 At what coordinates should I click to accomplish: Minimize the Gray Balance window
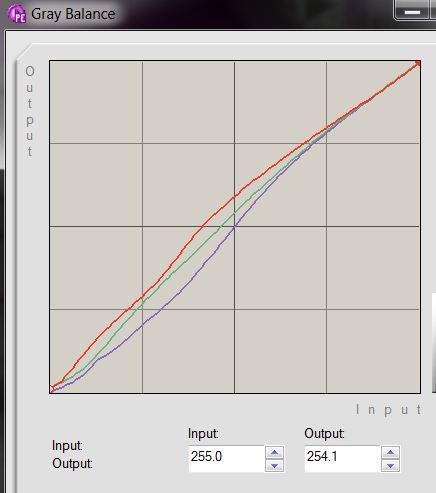click(412, 12)
